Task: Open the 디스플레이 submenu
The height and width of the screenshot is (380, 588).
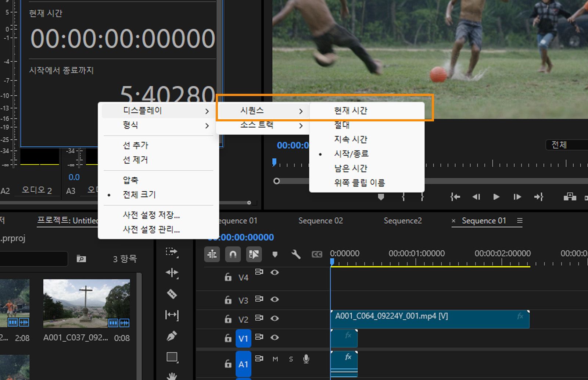Action: 158,111
